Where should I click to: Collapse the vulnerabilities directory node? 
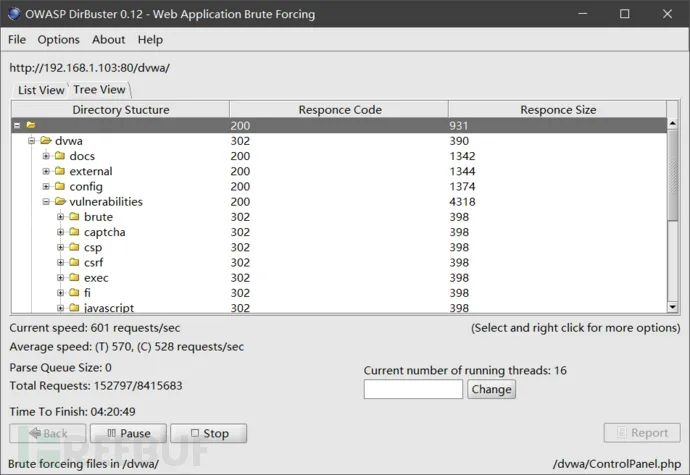pos(46,202)
